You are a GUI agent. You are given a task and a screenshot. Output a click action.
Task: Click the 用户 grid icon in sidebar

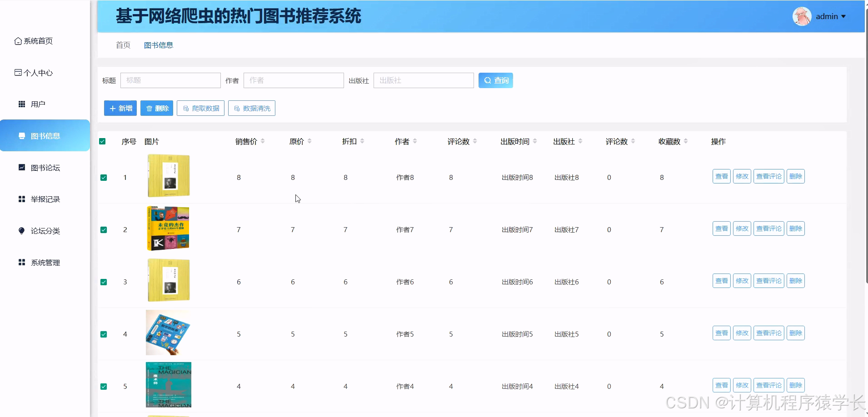pyautogui.click(x=21, y=104)
